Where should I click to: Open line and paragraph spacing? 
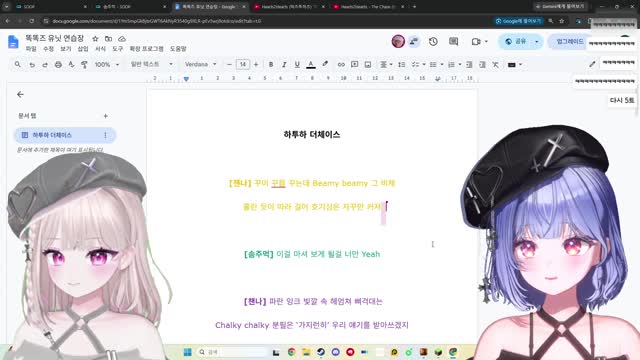[x=402, y=64]
